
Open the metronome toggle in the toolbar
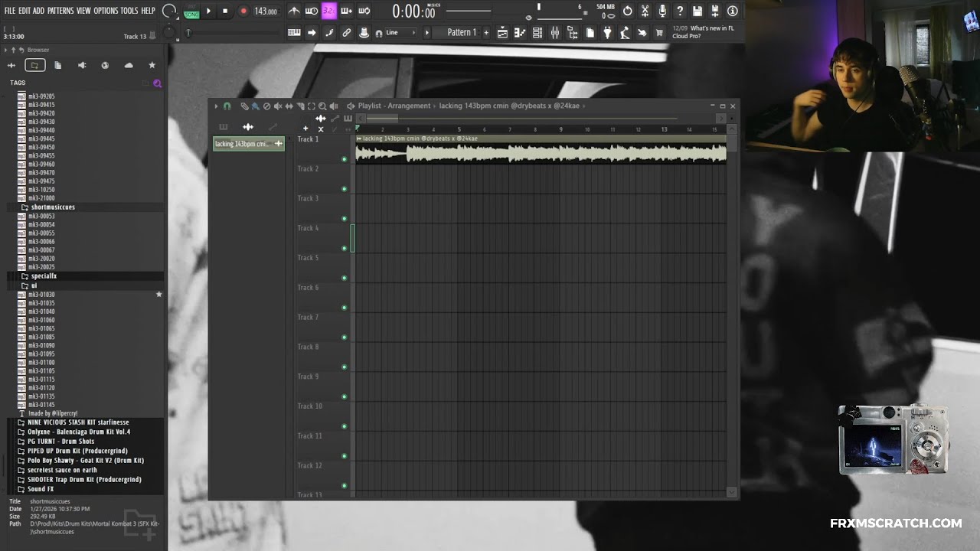click(294, 11)
